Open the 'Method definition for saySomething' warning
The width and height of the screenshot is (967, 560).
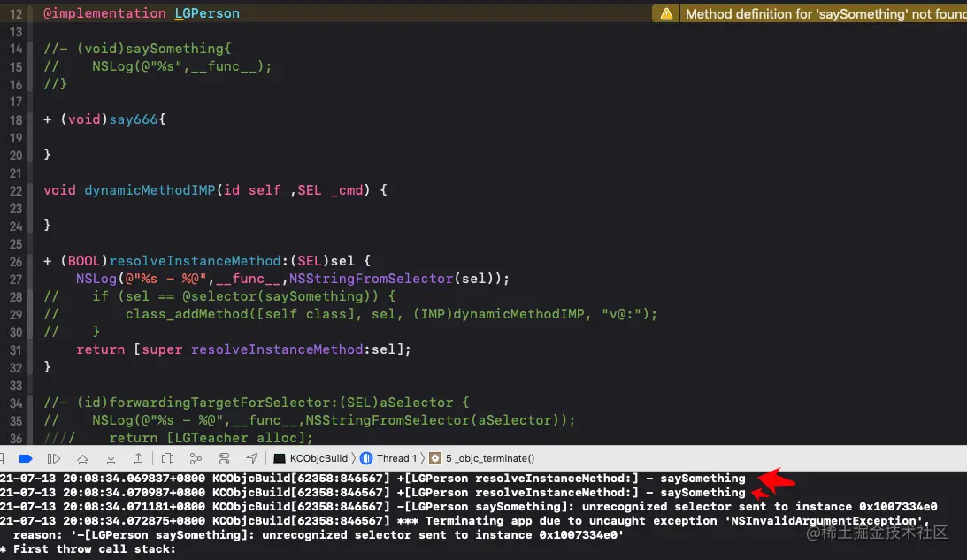click(x=825, y=13)
